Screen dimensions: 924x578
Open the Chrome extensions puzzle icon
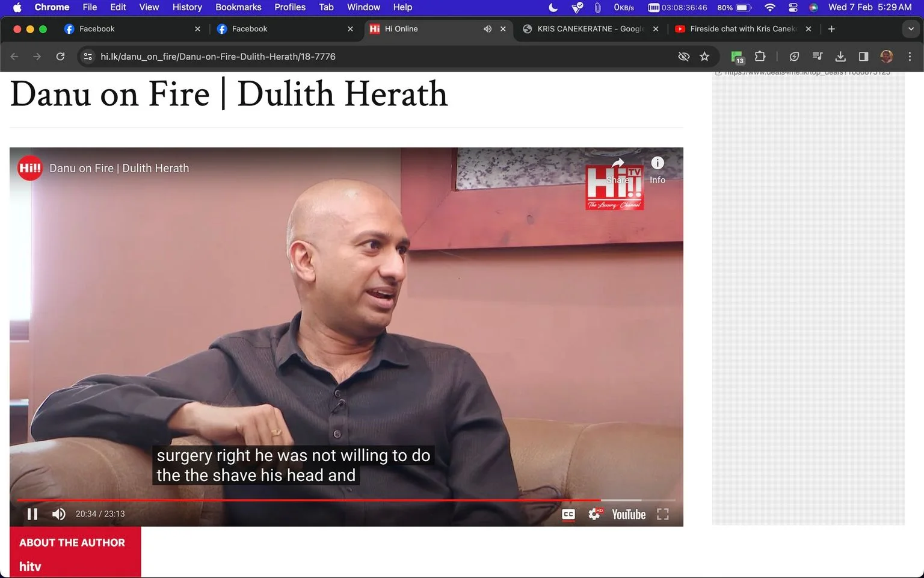pos(760,57)
